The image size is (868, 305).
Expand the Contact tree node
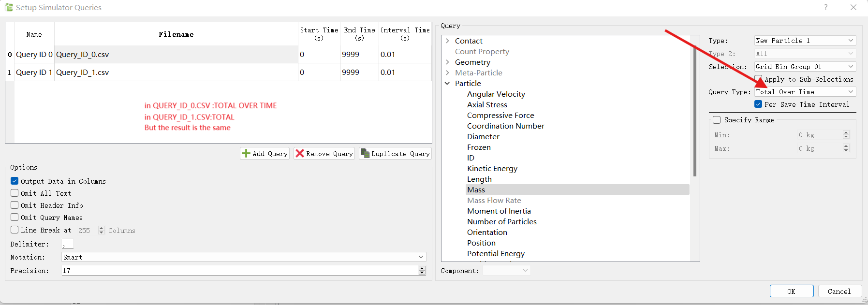click(447, 41)
